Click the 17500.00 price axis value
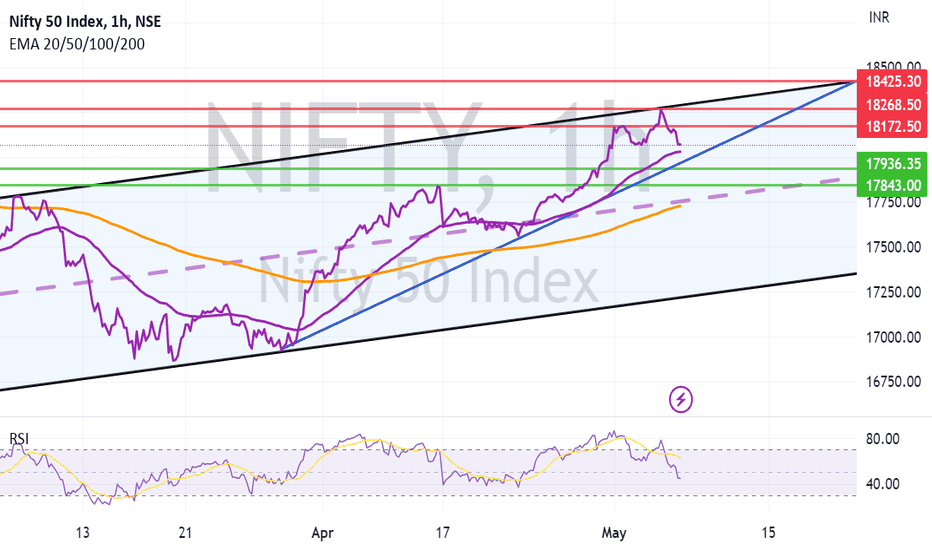This screenshot has width=932, height=550. [x=893, y=247]
